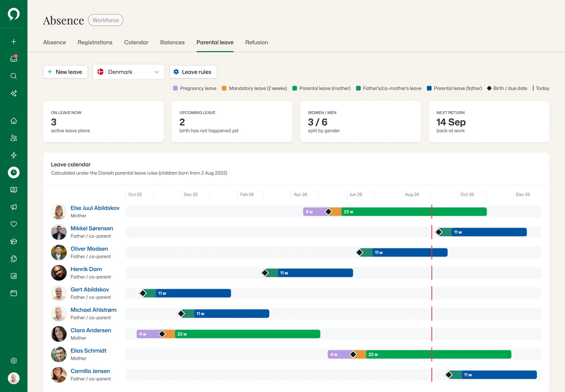Screen dimensions: 565x392
Task: Open the inbox with notification badge
Action: (14, 59)
